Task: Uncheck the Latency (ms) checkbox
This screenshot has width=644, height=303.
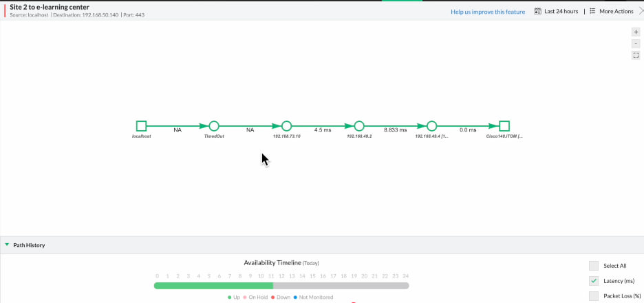Action: coord(594,281)
